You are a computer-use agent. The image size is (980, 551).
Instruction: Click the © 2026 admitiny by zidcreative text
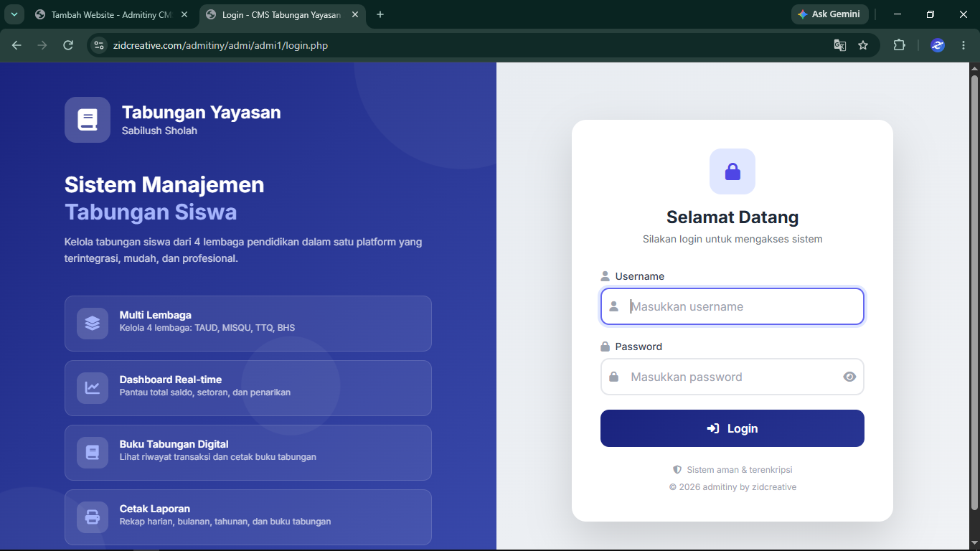[732, 487]
